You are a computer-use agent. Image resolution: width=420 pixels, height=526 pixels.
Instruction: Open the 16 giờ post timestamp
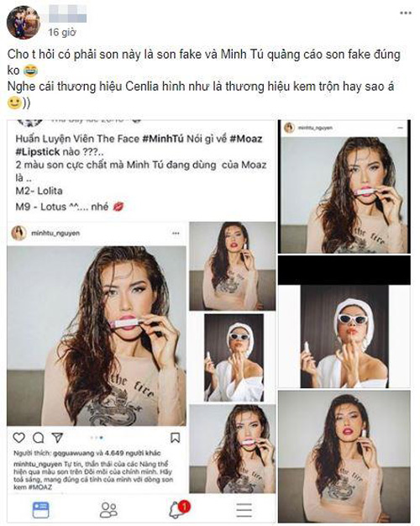[x=62, y=32]
